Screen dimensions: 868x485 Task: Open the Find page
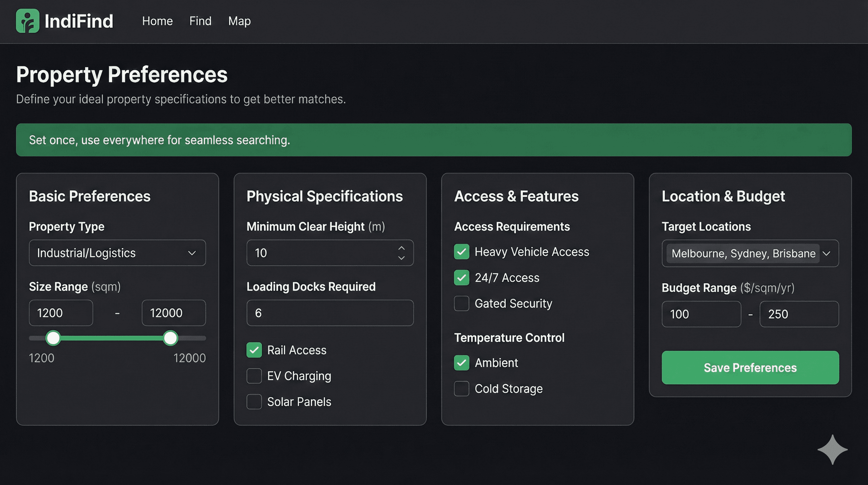click(200, 21)
